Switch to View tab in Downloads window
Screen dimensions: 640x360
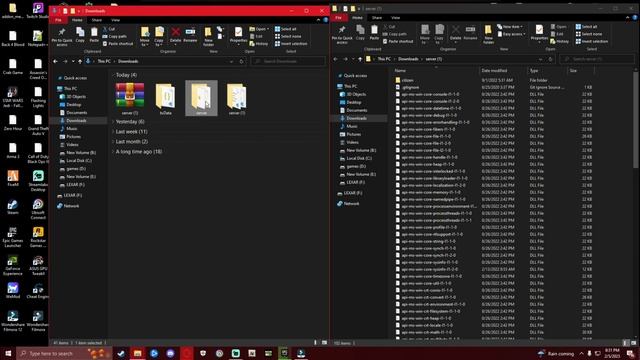tap(116, 20)
